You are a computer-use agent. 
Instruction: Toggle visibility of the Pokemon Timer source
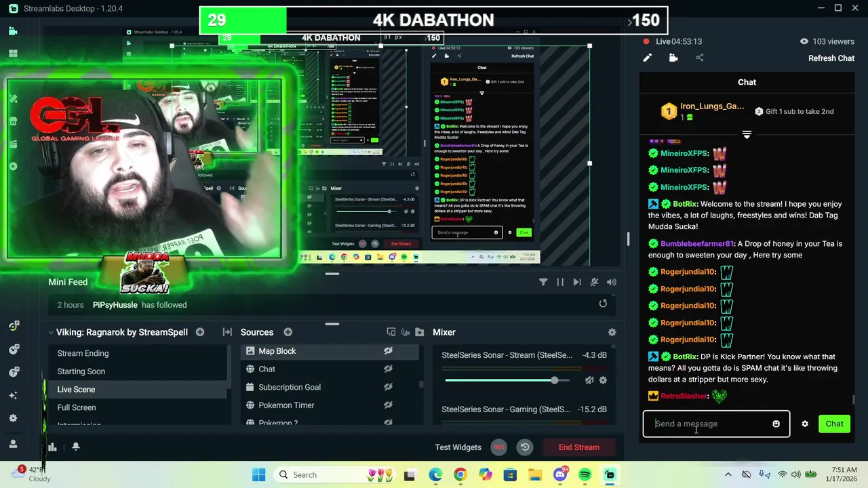388,405
